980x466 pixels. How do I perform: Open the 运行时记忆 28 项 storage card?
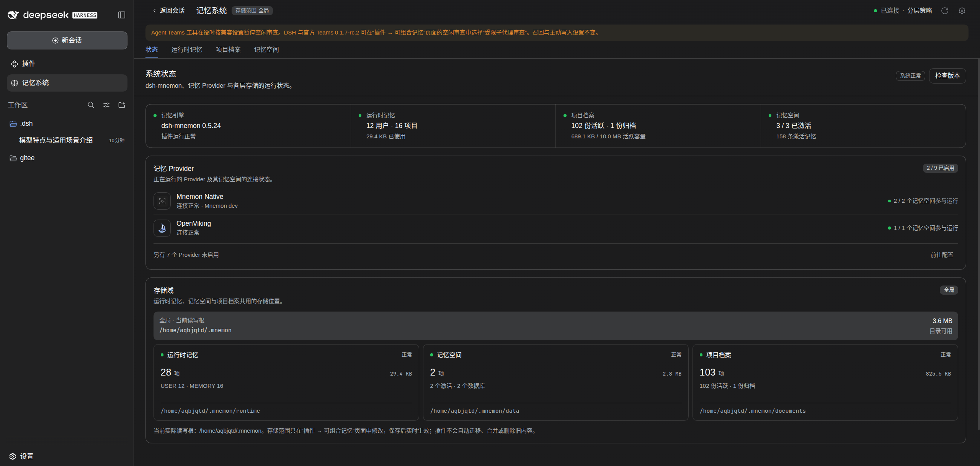[x=286, y=382]
